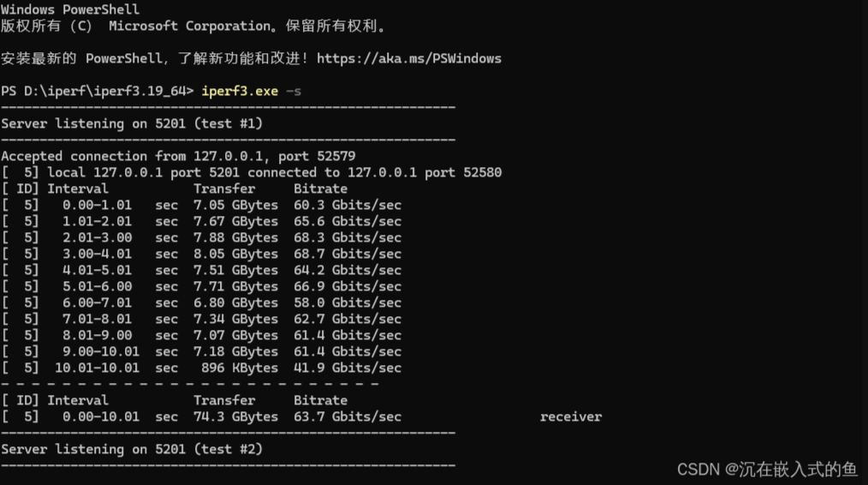Select the 74.3 GBytes total transfer
This screenshot has width=868, height=485.
(235, 416)
